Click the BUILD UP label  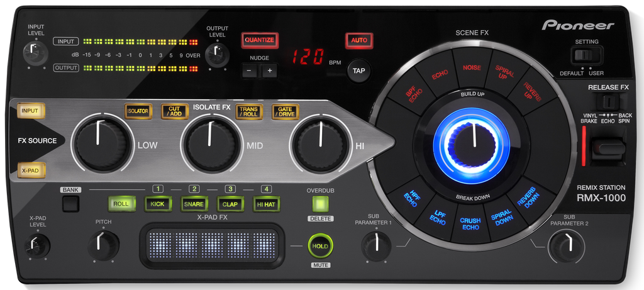[x=473, y=94]
